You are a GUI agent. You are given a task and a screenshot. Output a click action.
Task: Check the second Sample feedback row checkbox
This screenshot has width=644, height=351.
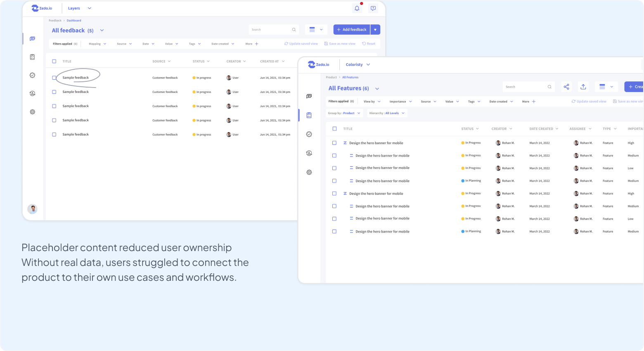[54, 92]
